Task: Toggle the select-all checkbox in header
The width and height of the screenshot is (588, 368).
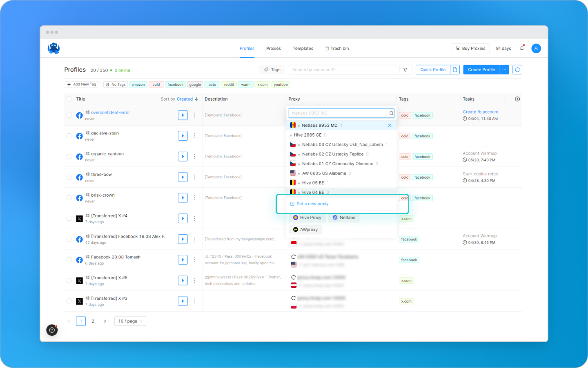Action: click(69, 99)
